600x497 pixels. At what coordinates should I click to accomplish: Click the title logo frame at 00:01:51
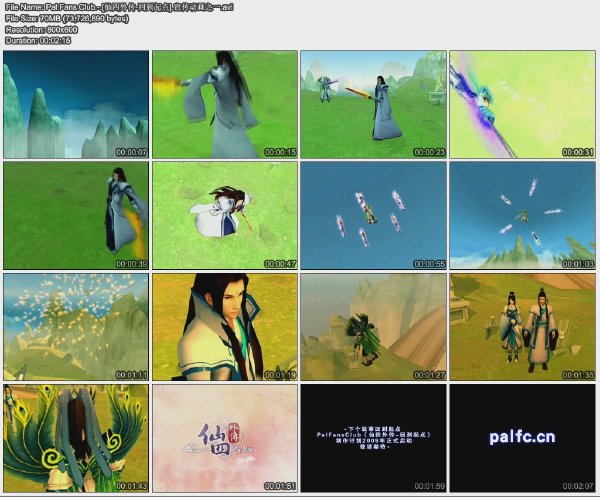pos(225,438)
